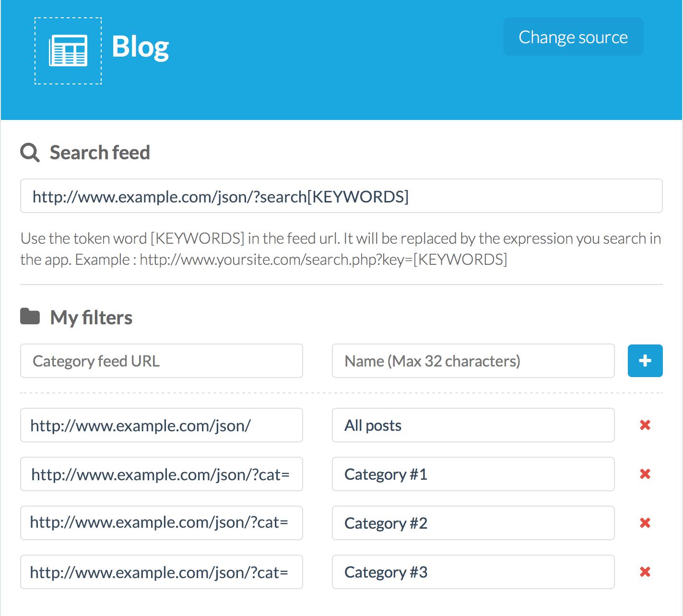Click the folder icon next to My filters
Image resolution: width=683 pixels, height=616 pixels.
30,317
